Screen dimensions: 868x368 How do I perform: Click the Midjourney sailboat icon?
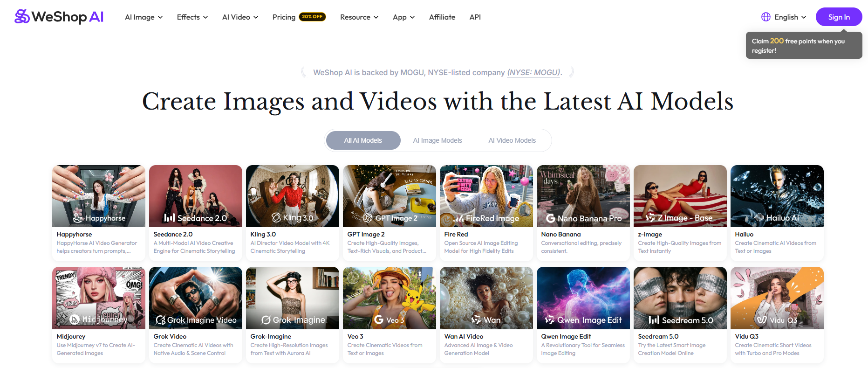(x=75, y=319)
